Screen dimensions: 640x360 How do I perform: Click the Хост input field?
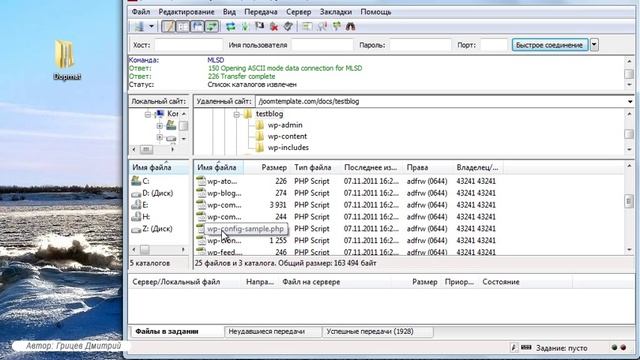[x=189, y=45]
